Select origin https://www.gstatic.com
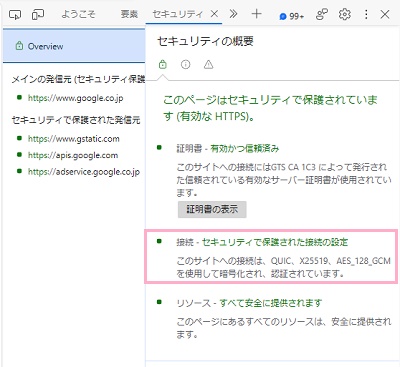The height and width of the screenshot is (367, 400). click(74, 139)
